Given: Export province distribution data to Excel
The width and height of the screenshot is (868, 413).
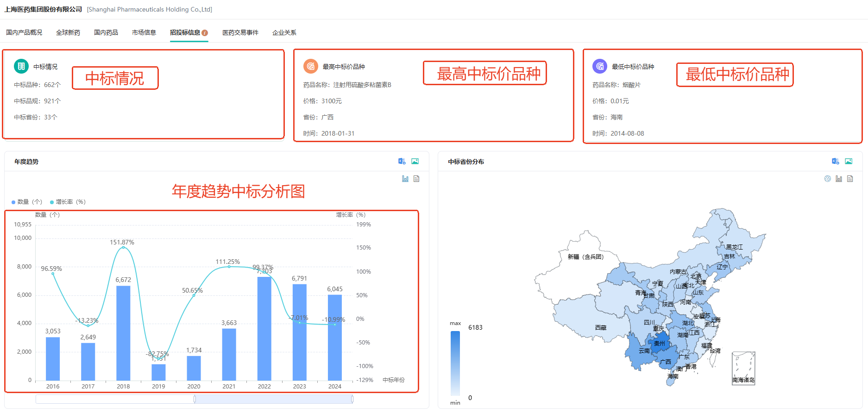Looking at the screenshot, I should pyautogui.click(x=835, y=161).
